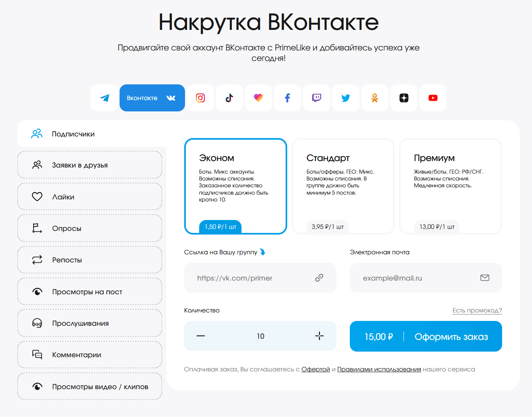Select Заявки в друзья category

[x=90, y=165]
